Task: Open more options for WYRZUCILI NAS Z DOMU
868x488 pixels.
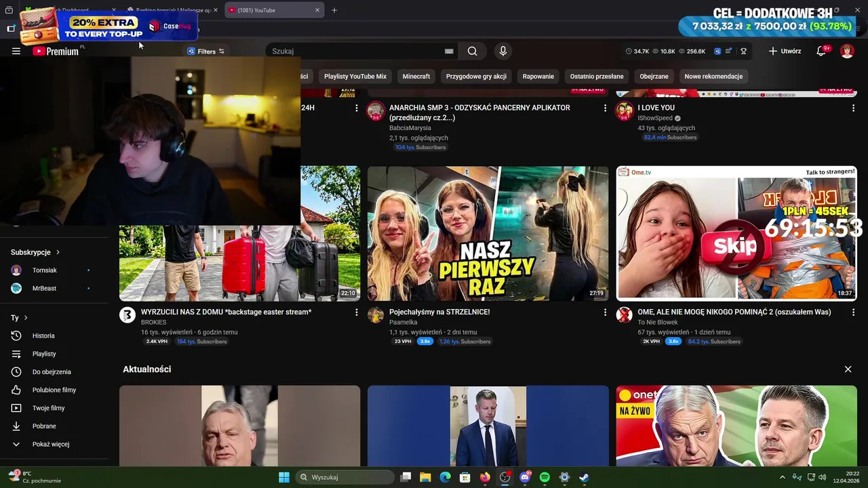Action: point(357,312)
